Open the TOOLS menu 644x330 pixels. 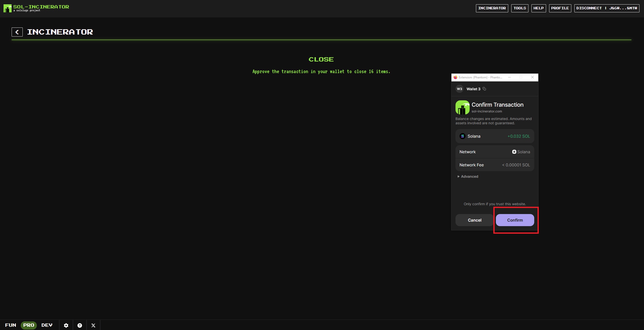pos(520,8)
